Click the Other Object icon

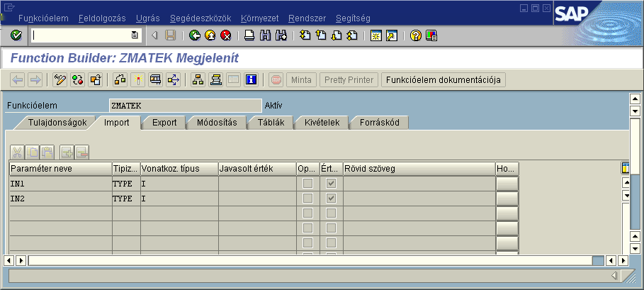tap(95, 79)
